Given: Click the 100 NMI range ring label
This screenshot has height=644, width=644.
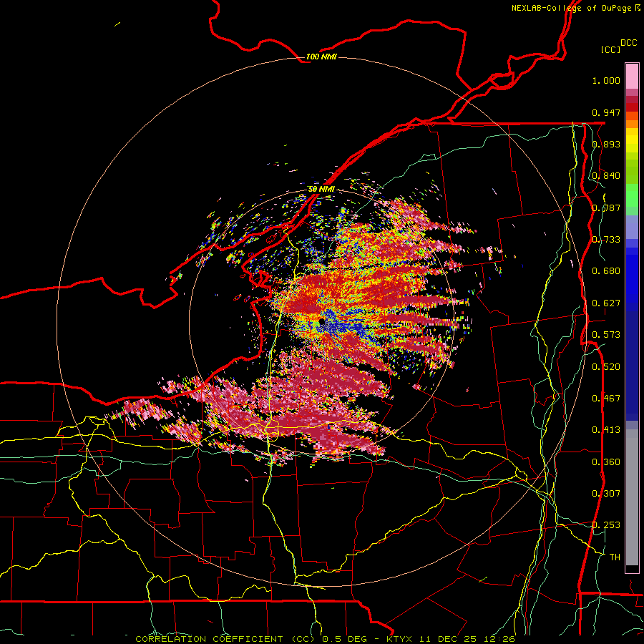Looking at the screenshot, I should (321, 57).
